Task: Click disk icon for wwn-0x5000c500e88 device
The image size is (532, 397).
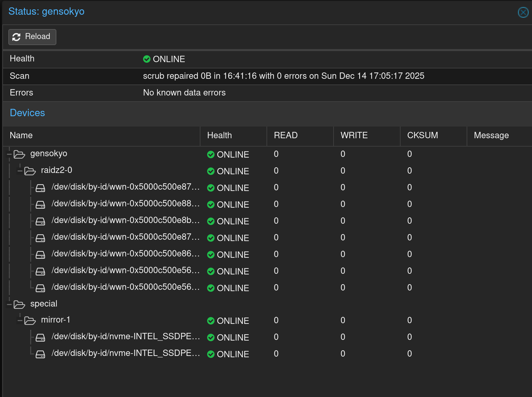Action: pos(40,205)
